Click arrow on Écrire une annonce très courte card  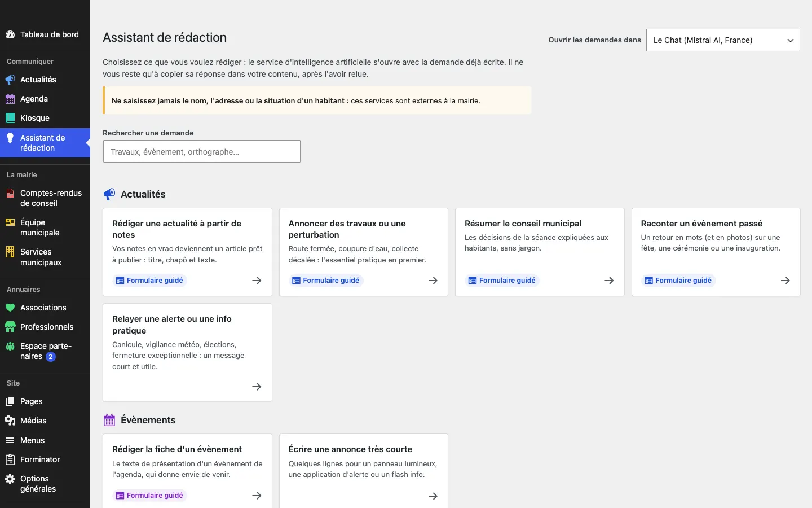point(433,496)
